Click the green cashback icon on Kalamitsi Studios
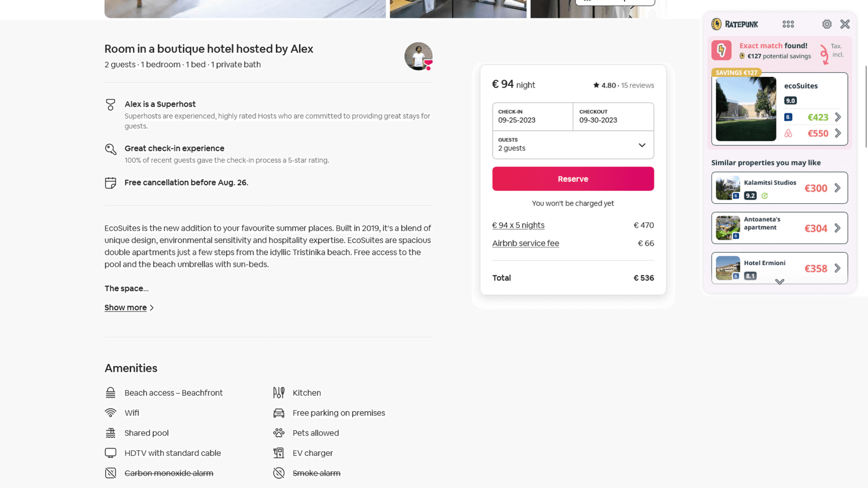The image size is (868, 488). (765, 196)
